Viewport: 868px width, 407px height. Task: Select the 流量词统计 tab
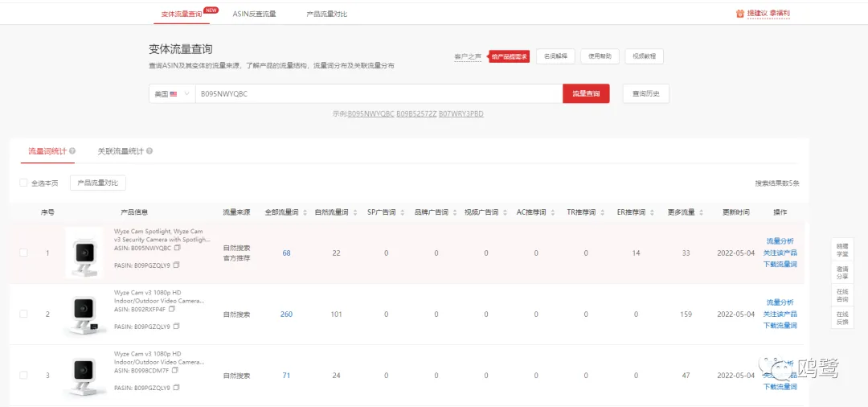[47, 150]
